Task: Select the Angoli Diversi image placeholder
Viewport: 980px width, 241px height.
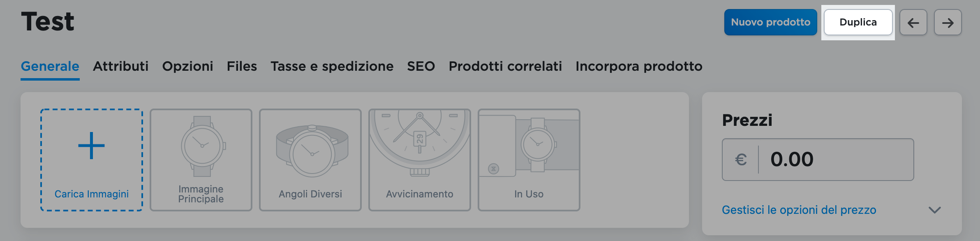Action: point(310,160)
